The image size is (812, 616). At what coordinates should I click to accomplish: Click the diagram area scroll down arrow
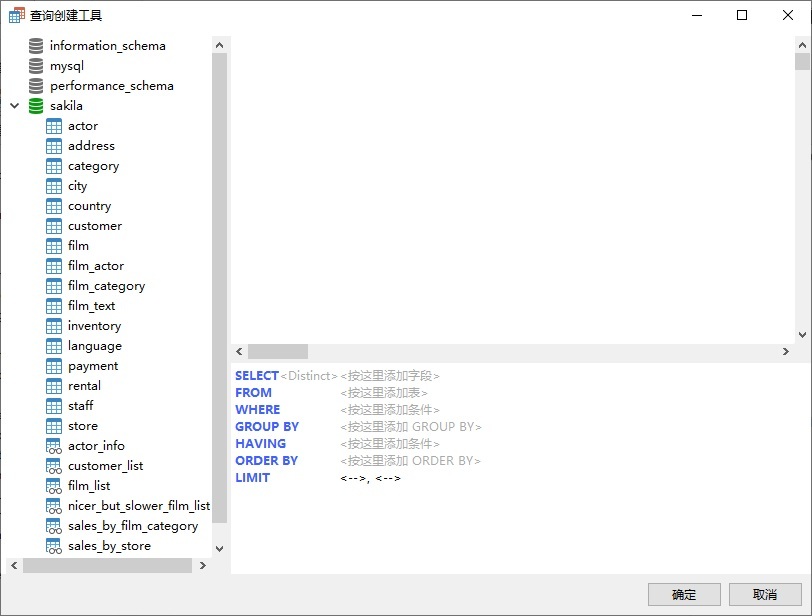coord(802,334)
